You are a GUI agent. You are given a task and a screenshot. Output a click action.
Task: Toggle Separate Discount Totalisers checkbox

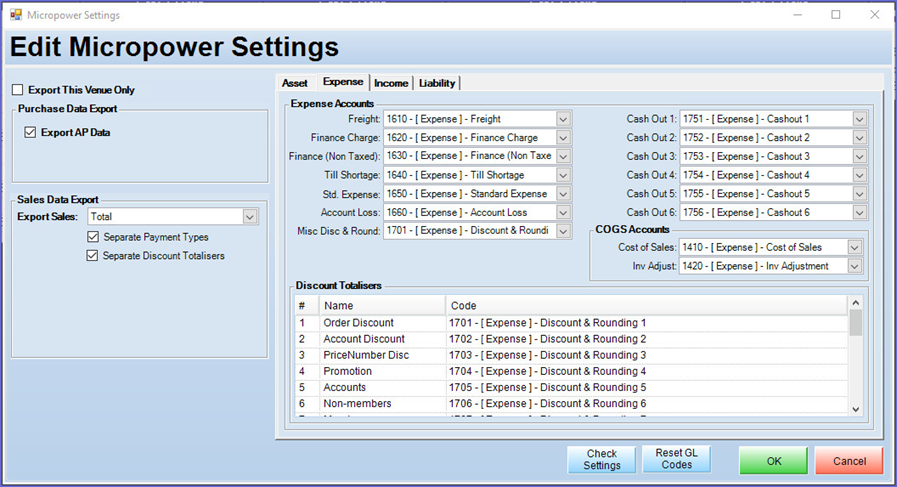[92, 255]
